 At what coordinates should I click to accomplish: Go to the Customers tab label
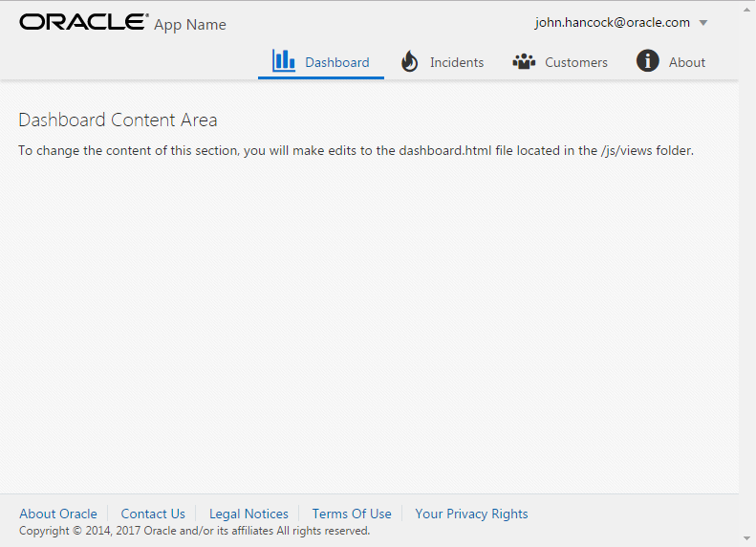coord(576,63)
